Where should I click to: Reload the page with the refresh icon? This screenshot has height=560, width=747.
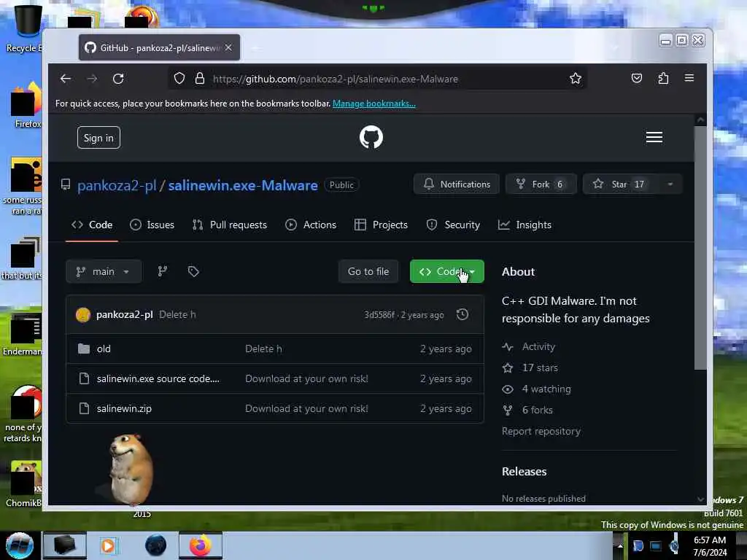click(118, 79)
